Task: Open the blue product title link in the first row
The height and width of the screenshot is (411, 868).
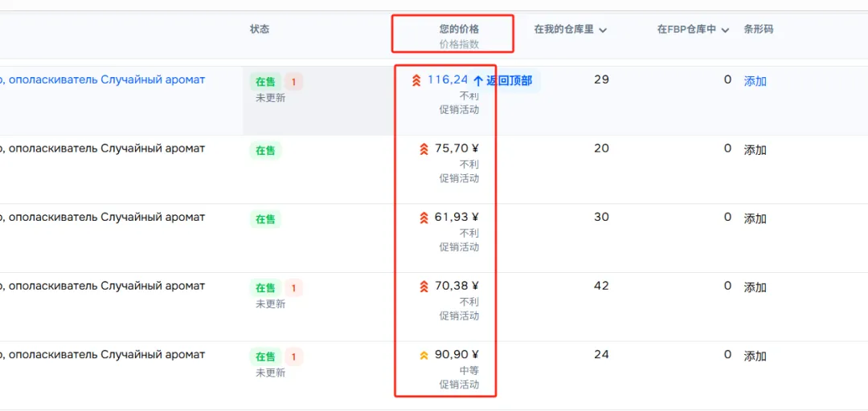Action: click(103, 79)
